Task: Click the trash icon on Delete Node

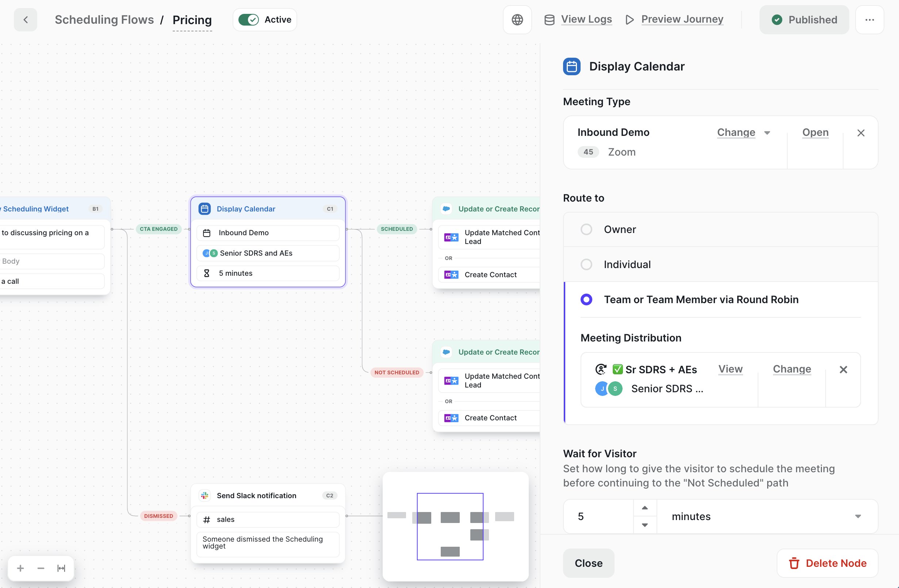Action: pyautogui.click(x=794, y=564)
